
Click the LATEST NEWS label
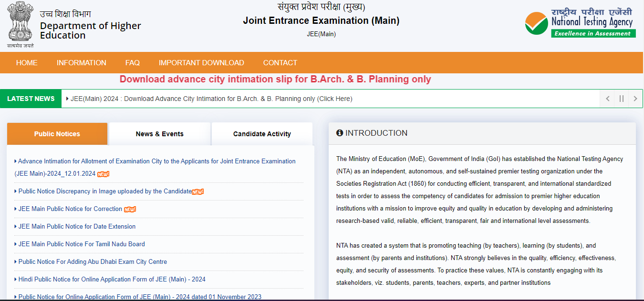(x=31, y=99)
